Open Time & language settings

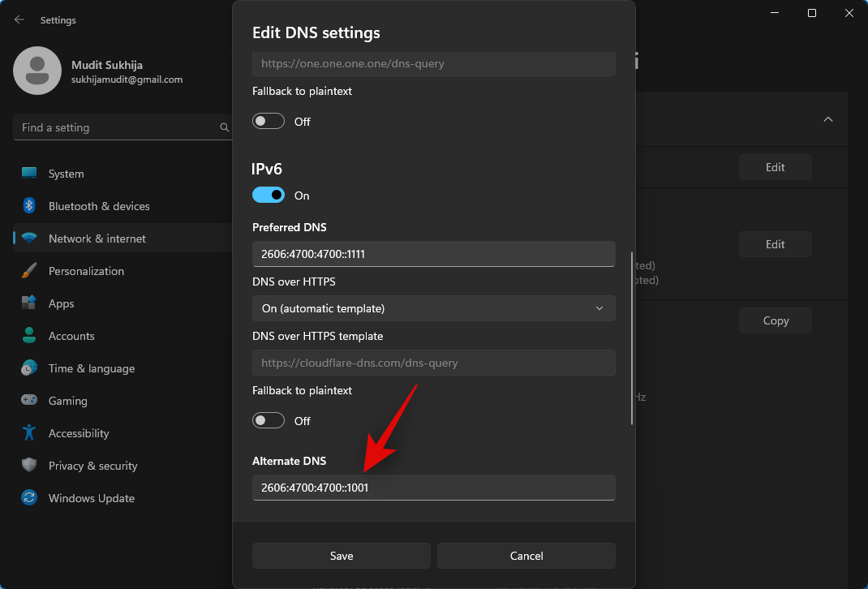point(91,368)
